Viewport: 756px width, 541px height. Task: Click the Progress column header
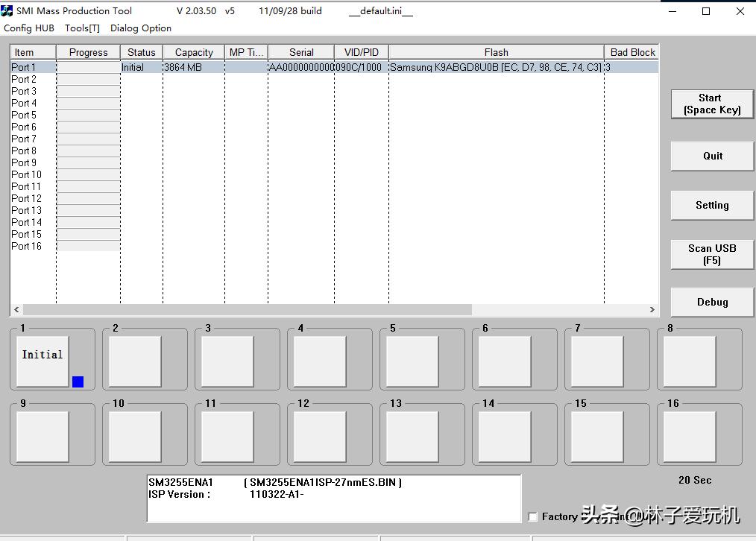pyautogui.click(x=88, y=52)
